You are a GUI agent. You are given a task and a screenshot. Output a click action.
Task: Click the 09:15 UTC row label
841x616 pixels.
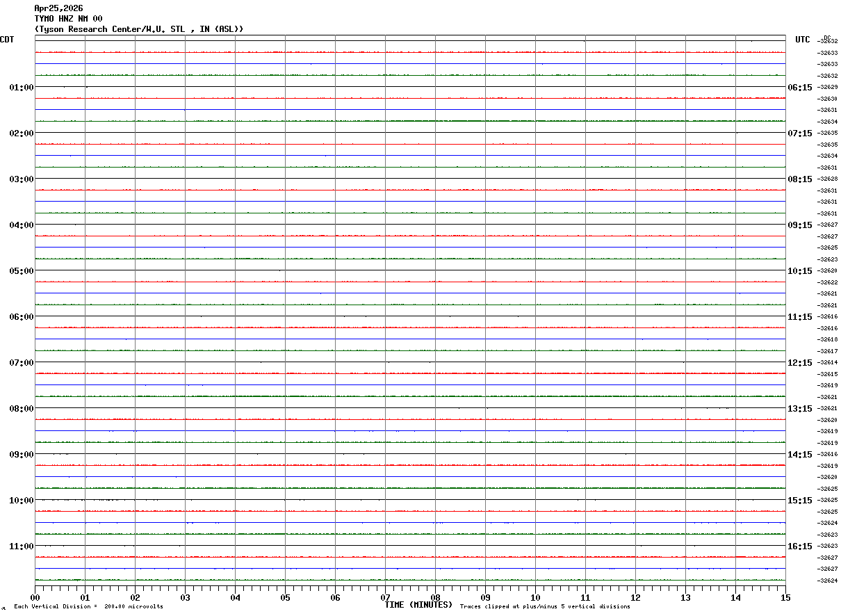(x=800, y=225)
